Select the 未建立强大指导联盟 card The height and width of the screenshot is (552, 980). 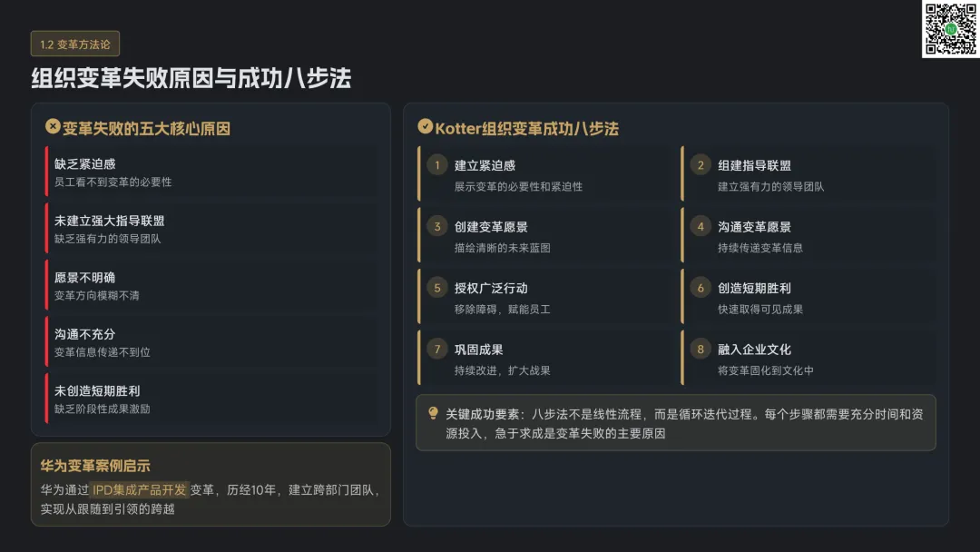(x=211, y=229)
